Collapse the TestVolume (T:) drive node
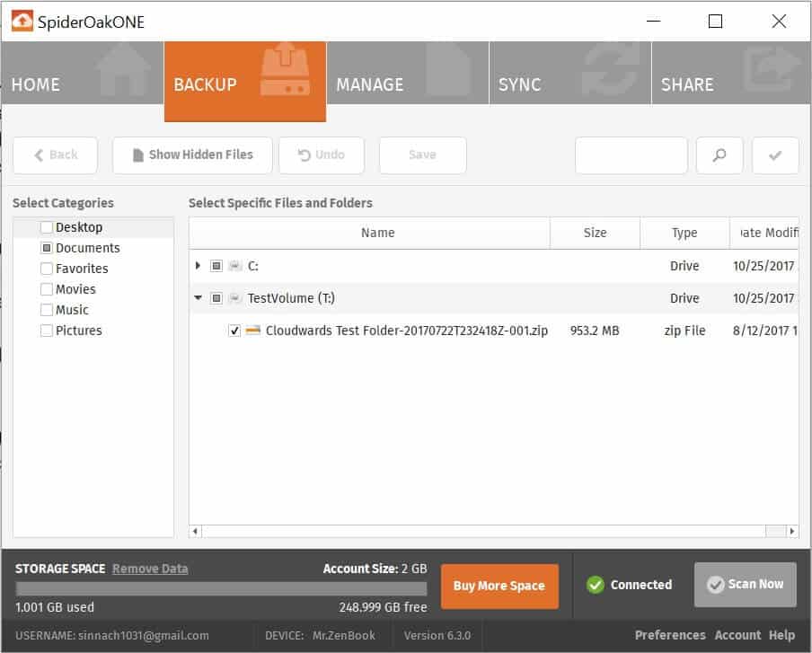This screenshot has width=812, height=653. click(198, 298)
